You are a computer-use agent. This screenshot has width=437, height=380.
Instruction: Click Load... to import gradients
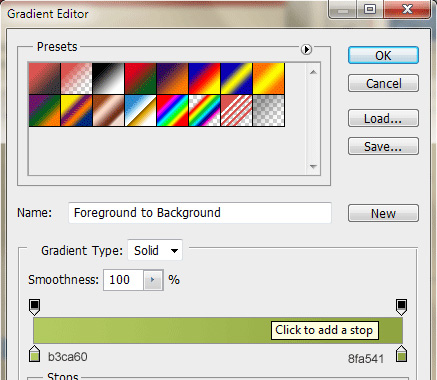coord(383,118)
